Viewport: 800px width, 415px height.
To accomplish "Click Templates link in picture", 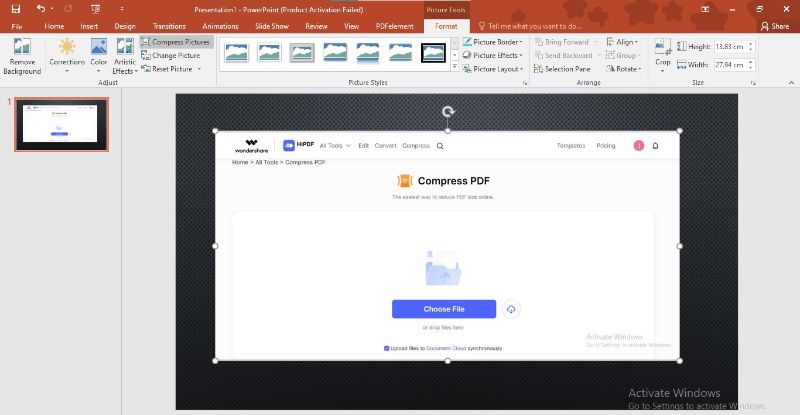I will 571,145.
